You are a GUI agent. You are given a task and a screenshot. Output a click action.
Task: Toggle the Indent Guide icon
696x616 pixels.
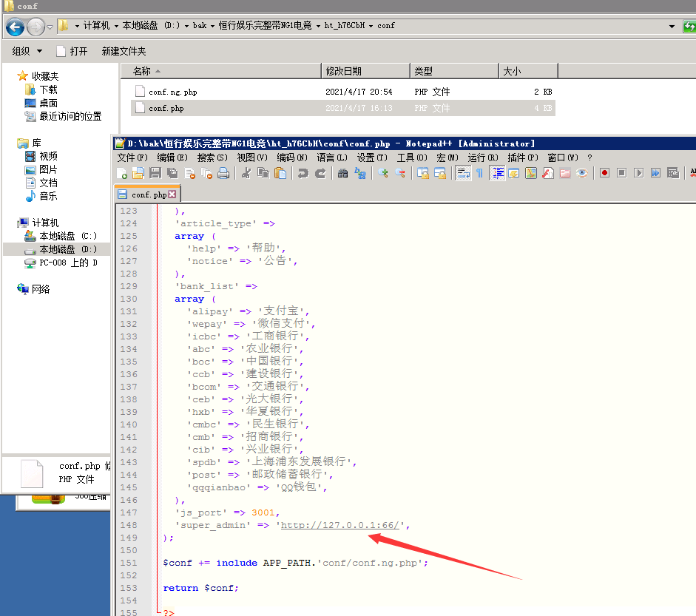[x=497, y=173]
